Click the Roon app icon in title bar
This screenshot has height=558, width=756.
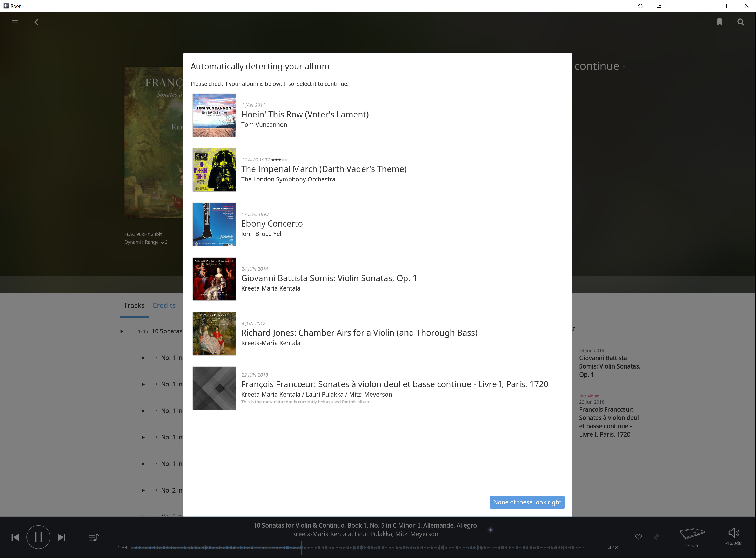pos(6,6)
